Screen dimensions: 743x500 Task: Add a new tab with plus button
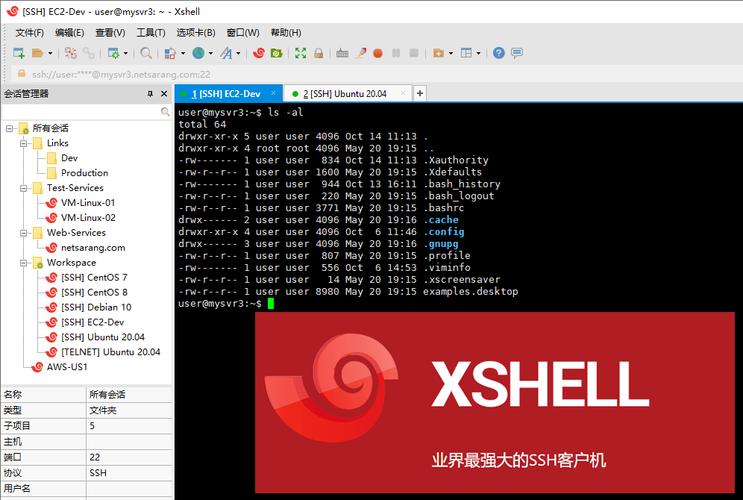pyautogui.click(x=420, y=93)
